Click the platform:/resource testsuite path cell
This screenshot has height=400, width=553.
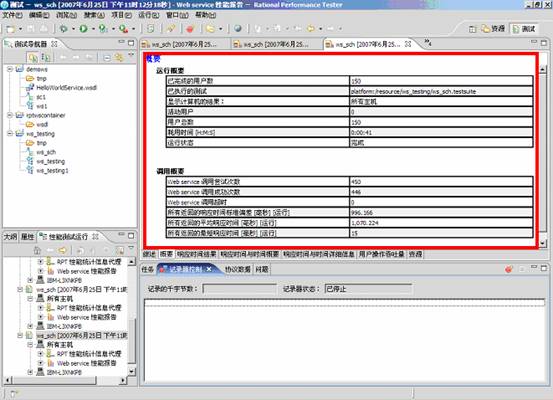441,91
